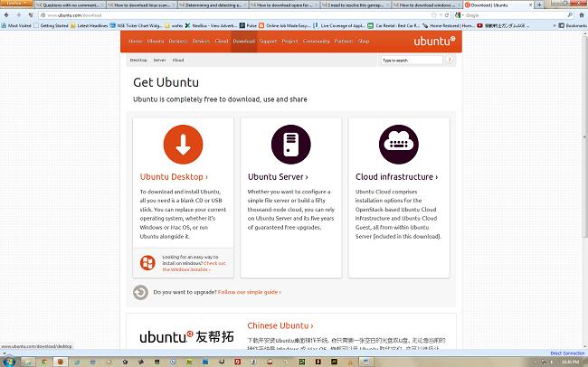Select Ubuntu in the orange navigation bar
The image size is (588, 367).
pyautogui.click(x=156, y=42)
